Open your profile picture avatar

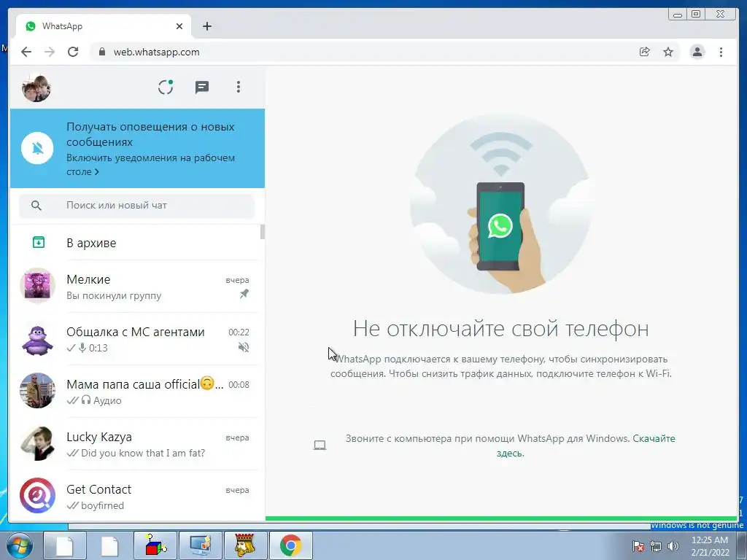tap(36, 88)
